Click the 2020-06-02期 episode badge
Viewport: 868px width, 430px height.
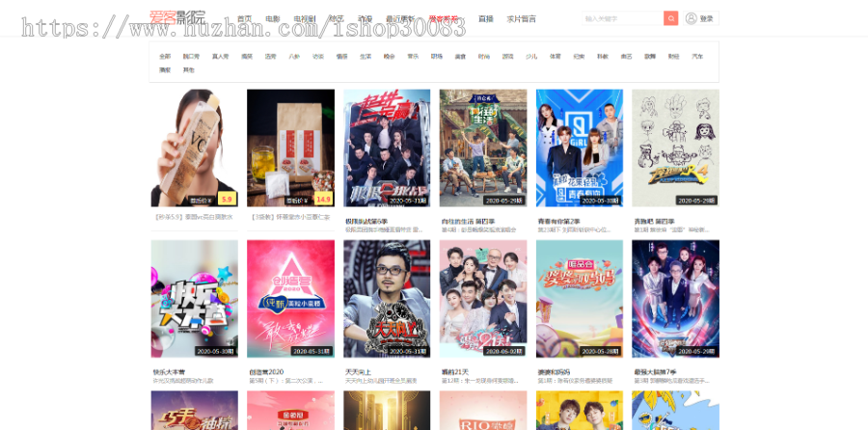click(x=503, y=351)
